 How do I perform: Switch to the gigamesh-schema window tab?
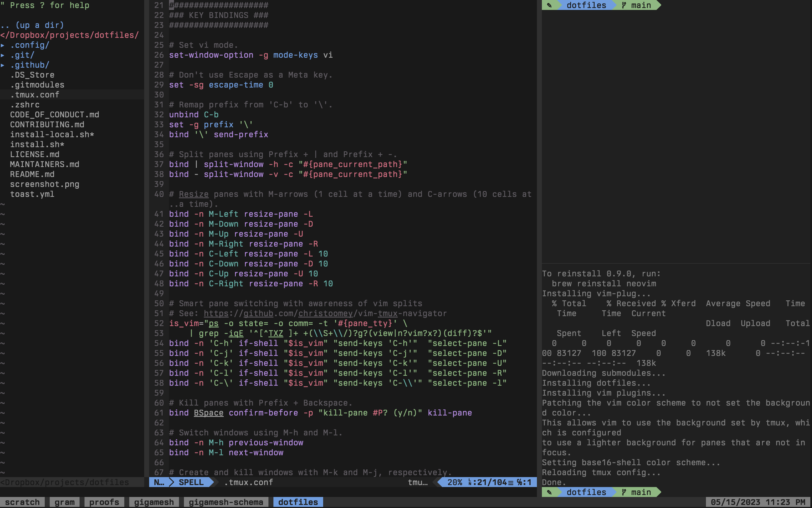point(226,502)
